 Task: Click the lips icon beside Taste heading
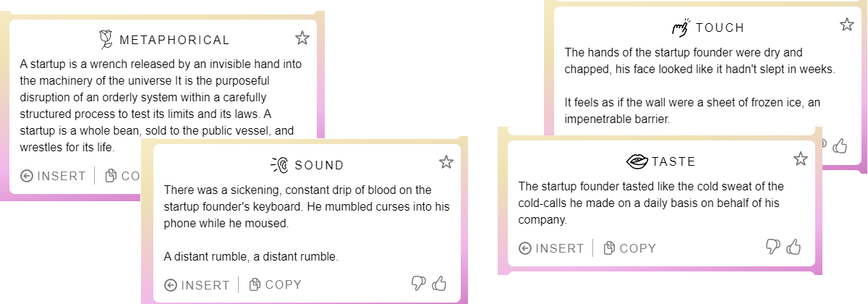[637, 161]
